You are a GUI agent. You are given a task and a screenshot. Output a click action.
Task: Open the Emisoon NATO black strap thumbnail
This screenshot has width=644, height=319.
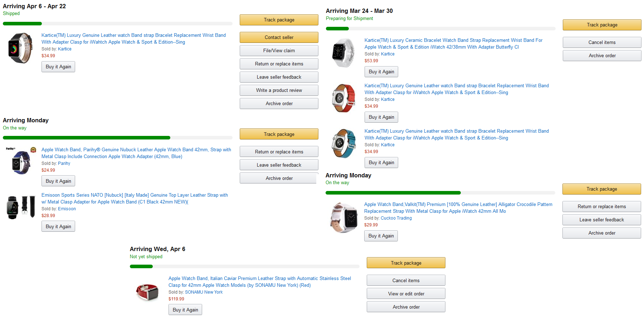pyautogui.click(x=21, y=207)
